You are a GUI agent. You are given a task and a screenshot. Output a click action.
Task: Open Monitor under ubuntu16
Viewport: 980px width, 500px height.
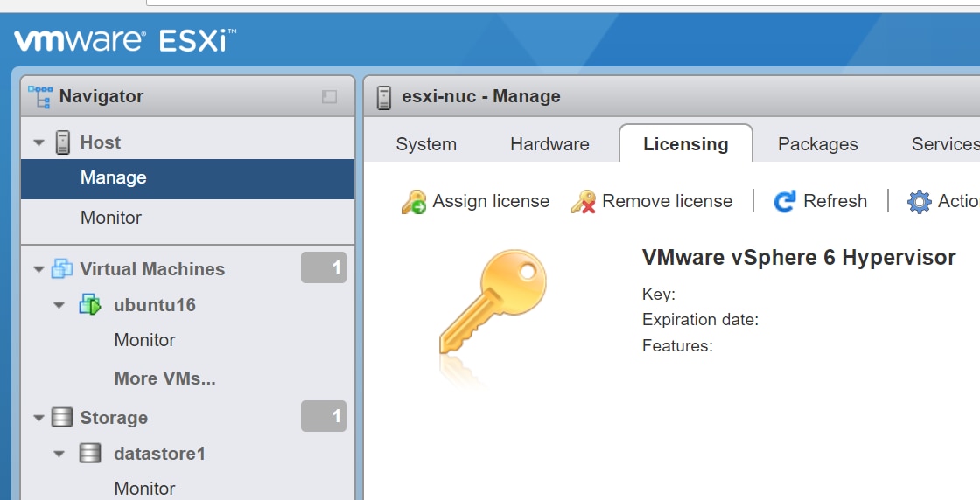pos(144,340)
